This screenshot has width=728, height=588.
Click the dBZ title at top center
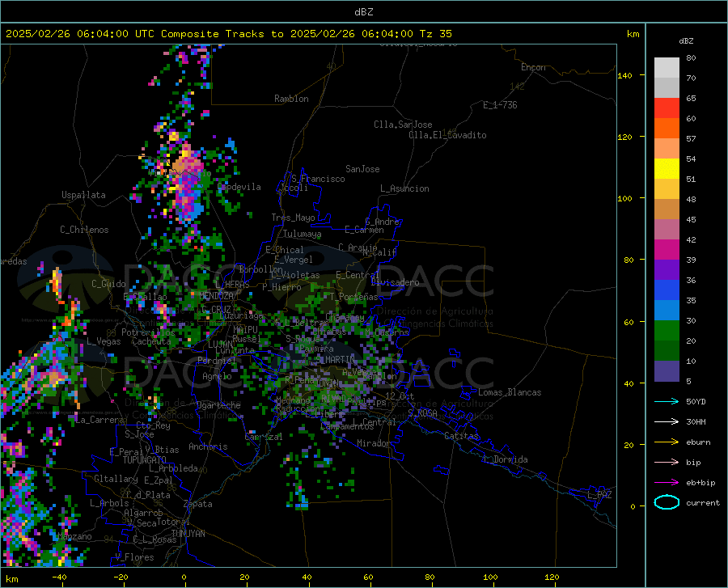(x=363, y=12)
